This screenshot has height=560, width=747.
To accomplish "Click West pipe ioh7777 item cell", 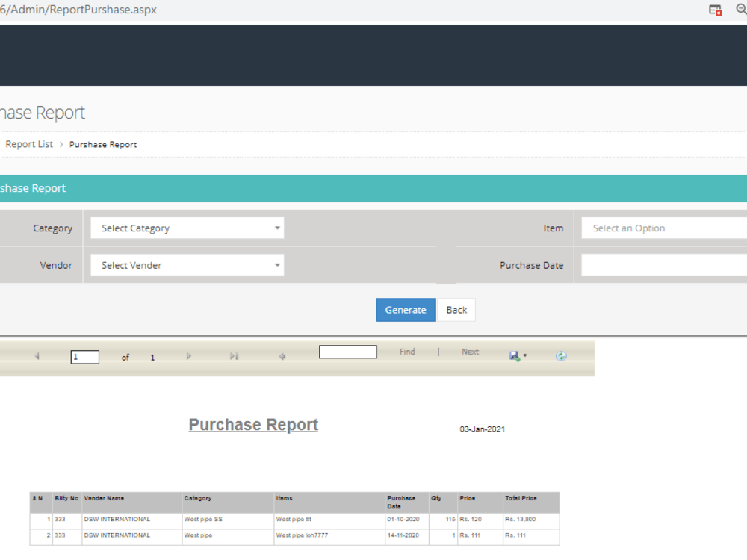I will pyautogui.click(x=302, y=535).
